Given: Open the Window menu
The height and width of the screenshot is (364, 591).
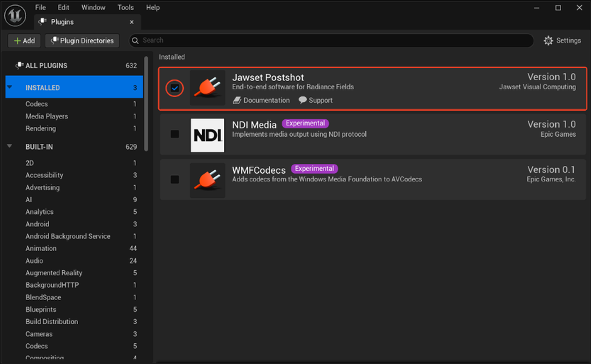Looking at the screenshot, I should click(x=93, y=7).
